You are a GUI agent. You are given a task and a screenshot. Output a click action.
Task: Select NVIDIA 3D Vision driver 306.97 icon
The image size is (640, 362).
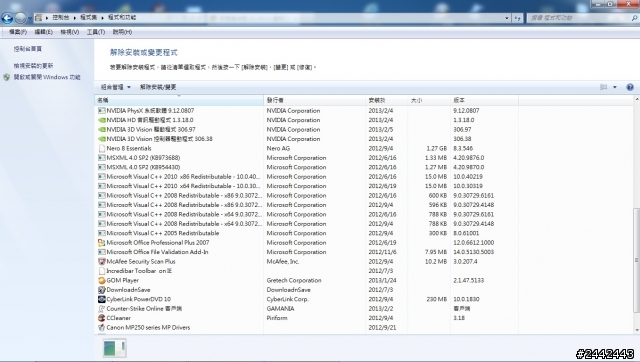pos(102,129)
